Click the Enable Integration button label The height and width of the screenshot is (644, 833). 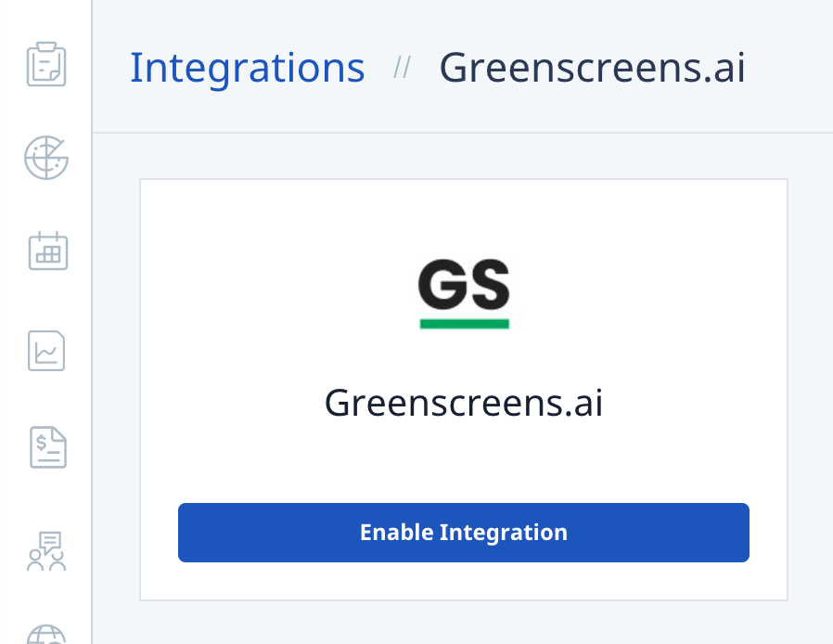[464, 533]
